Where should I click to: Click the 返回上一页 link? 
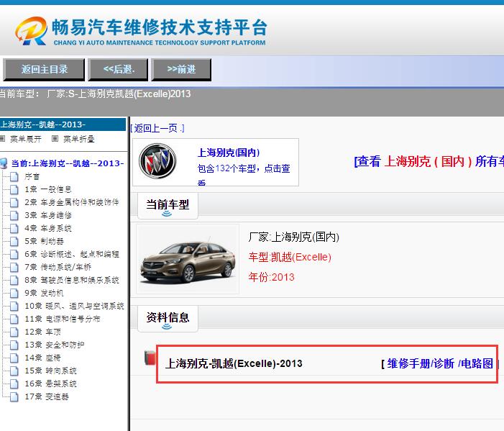157,128
